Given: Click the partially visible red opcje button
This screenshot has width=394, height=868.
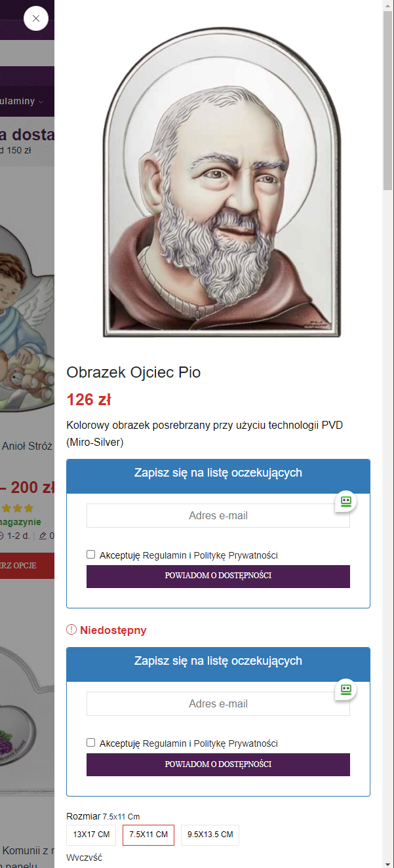Looking at the screenshot, I should pyautogui.click(x=27, y=565).
